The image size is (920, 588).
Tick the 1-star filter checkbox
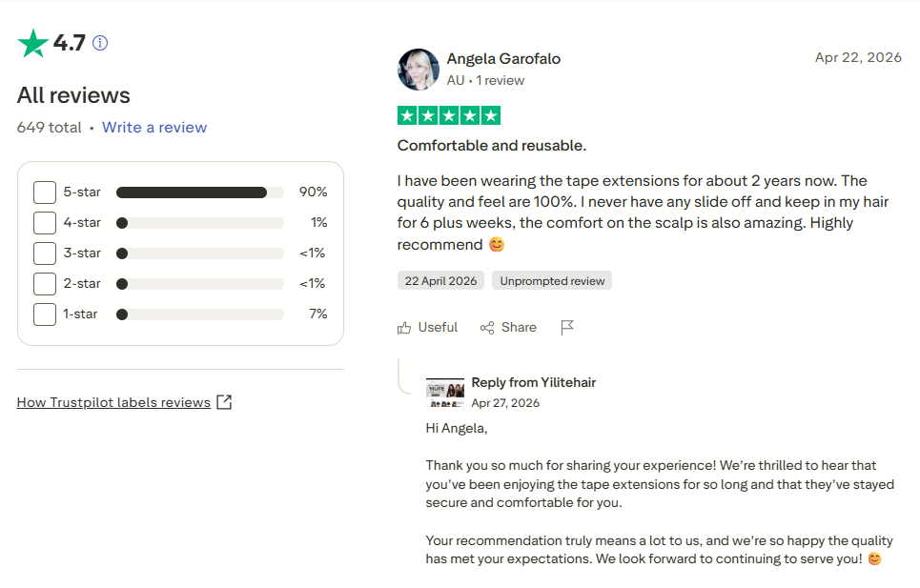tap(45, 314)
